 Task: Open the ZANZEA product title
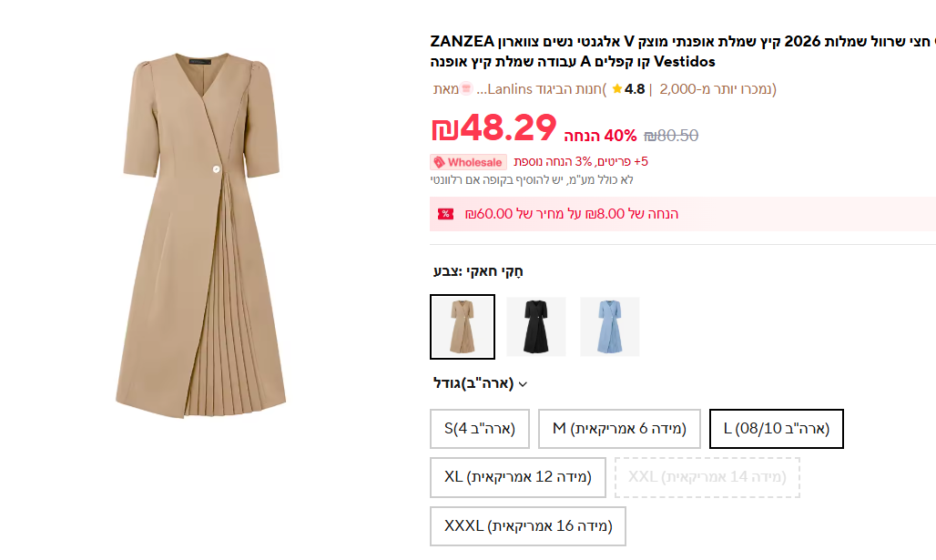point(683,51)
